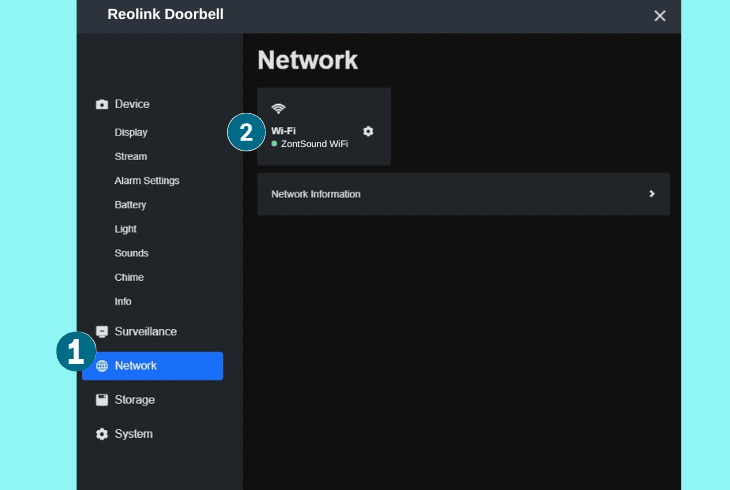The height and width of the screenshot is (490, 730).
Task: Click the Network Information row label
Action: (316, 194)
